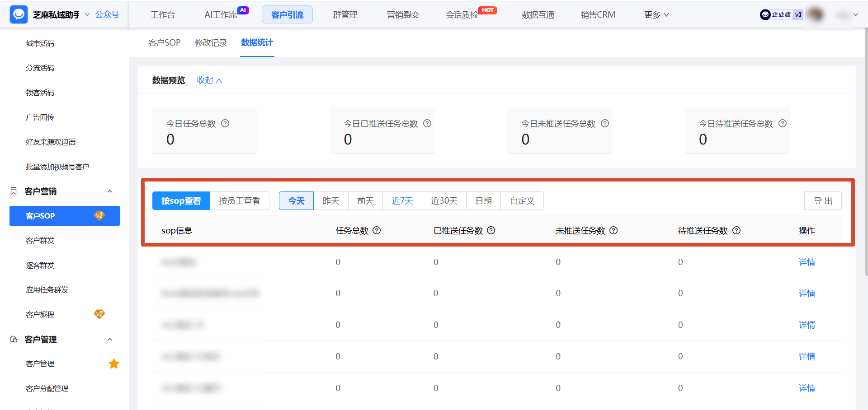Open the account dropdown arrow at top right
This screenshot has height=410, width=868.
tap(855, 14)
